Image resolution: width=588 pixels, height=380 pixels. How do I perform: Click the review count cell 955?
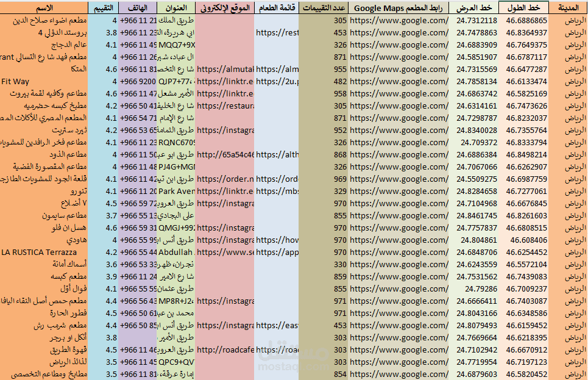pyautogui.click(x=324, y=70)
